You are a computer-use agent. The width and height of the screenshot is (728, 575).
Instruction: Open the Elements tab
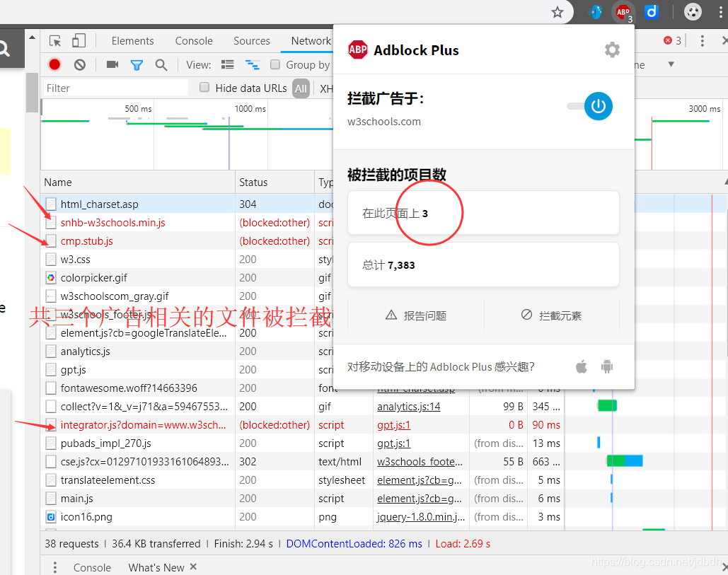point(132,41)
